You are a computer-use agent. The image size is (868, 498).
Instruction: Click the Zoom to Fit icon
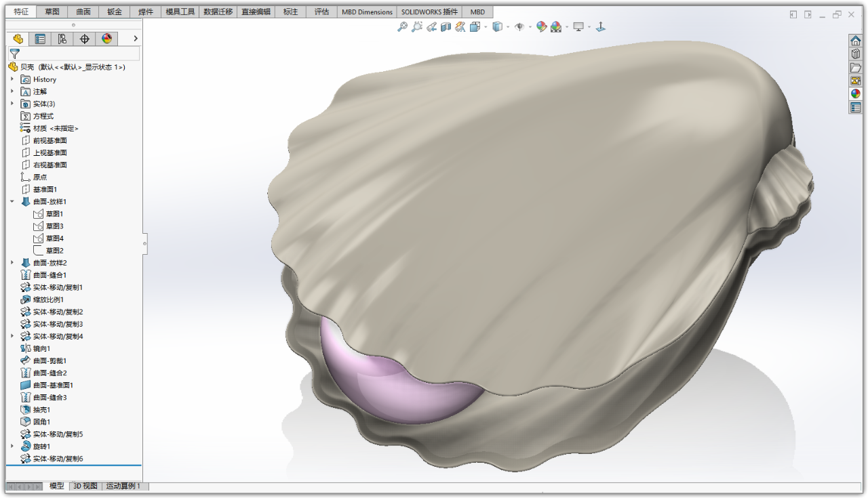(402, 27)
